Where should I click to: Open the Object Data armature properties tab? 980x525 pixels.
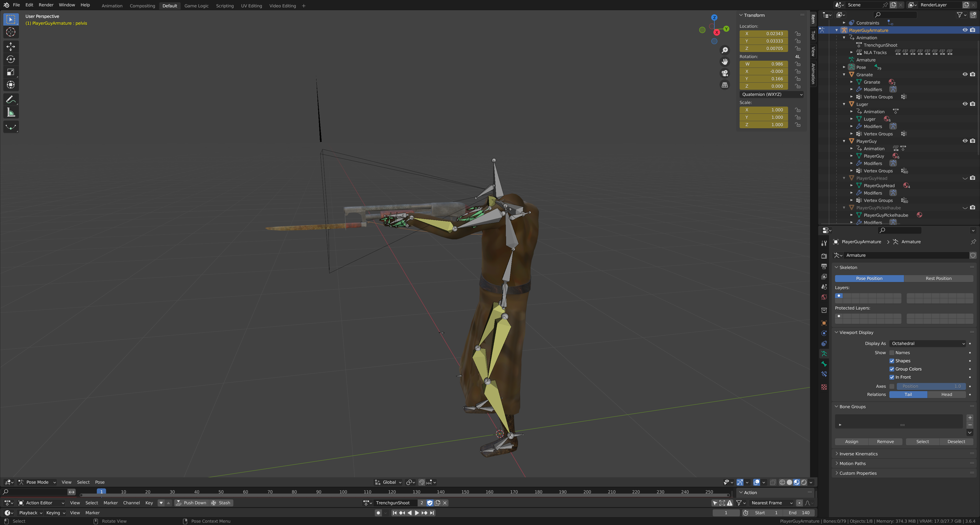tap(824, 354)
